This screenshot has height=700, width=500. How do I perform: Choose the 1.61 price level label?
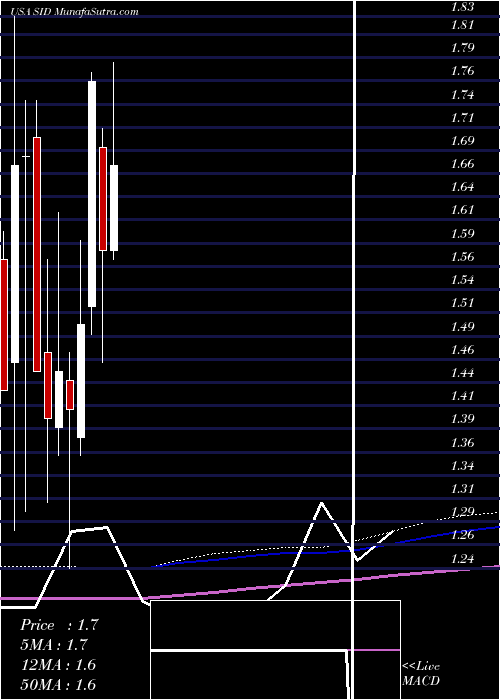463,210
